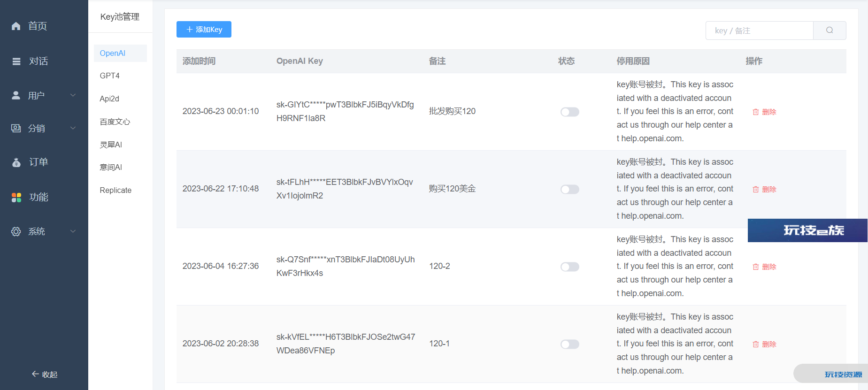Click the 操作 column header

tap(754, 61)
